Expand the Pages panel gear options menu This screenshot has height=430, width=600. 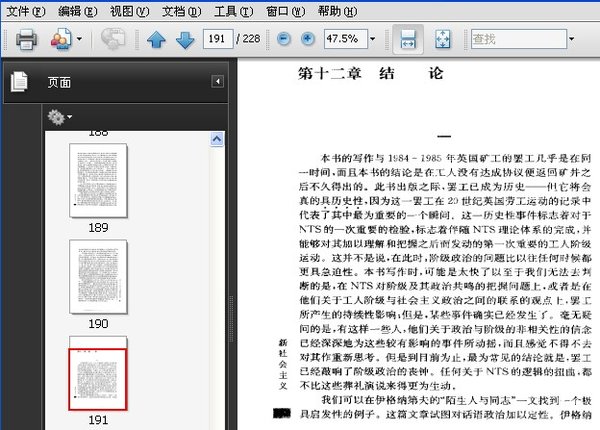pyautogui.click(x=60, y=117)
